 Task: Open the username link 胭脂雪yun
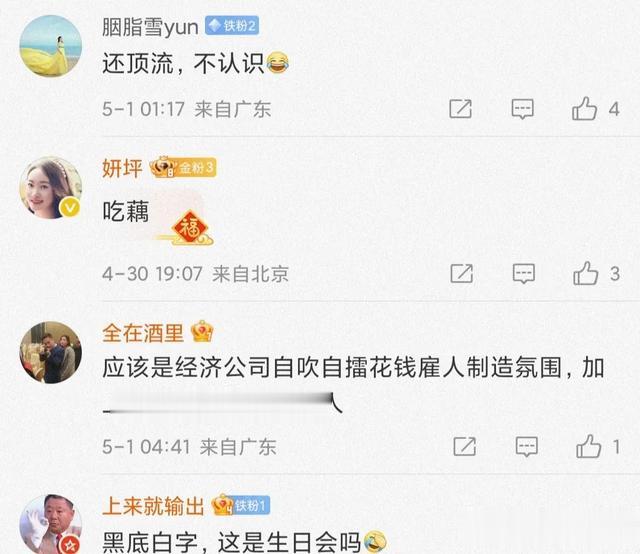(x=150, y=27)
